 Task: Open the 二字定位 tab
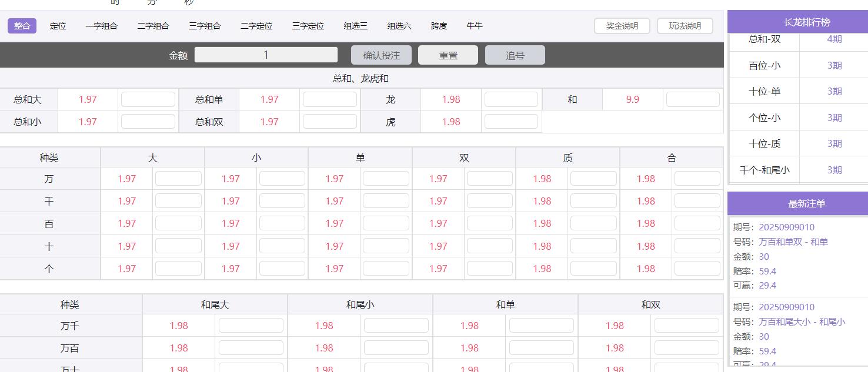pos(256,26)
